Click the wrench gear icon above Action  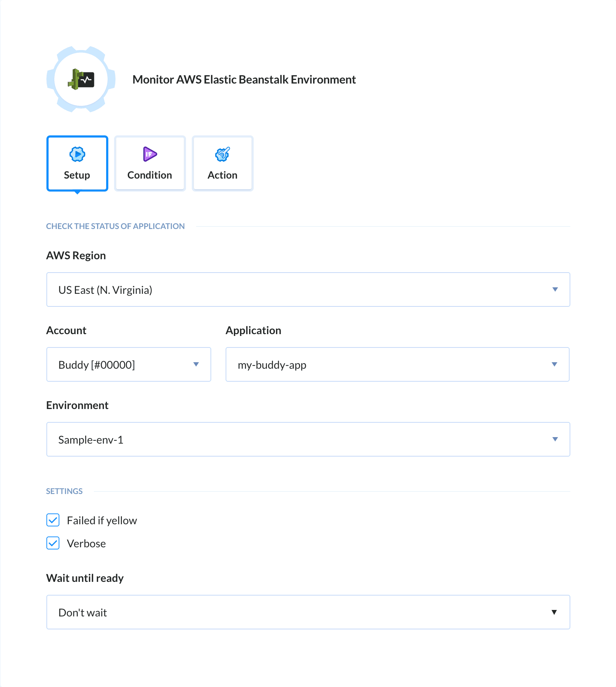222,154
